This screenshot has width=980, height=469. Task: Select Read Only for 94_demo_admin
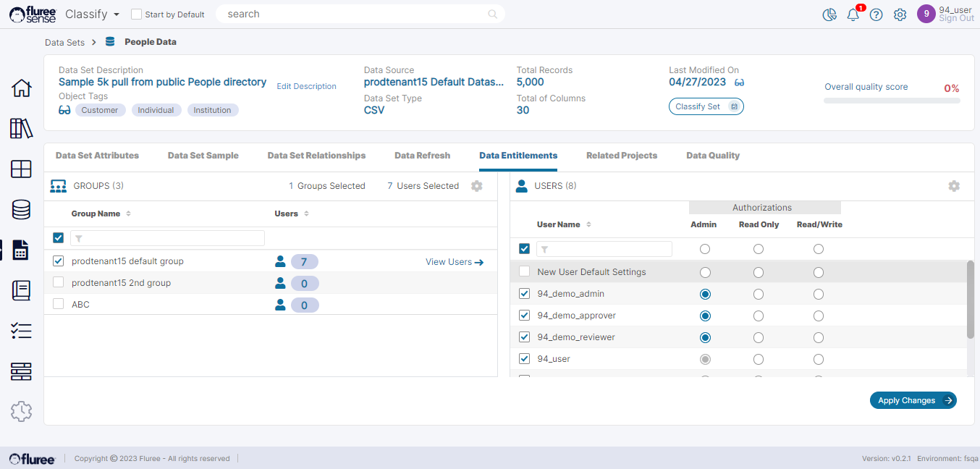pos(758,294)
